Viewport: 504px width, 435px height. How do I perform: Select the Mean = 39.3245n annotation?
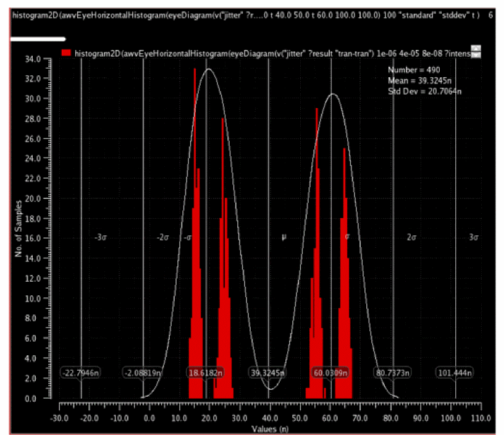[x=419, y=81]
